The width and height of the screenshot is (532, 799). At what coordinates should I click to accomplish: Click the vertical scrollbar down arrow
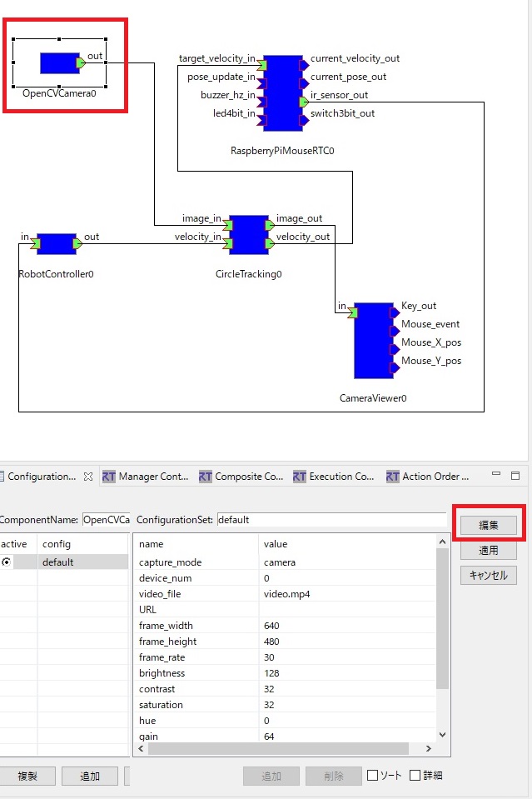click(442, 735)
